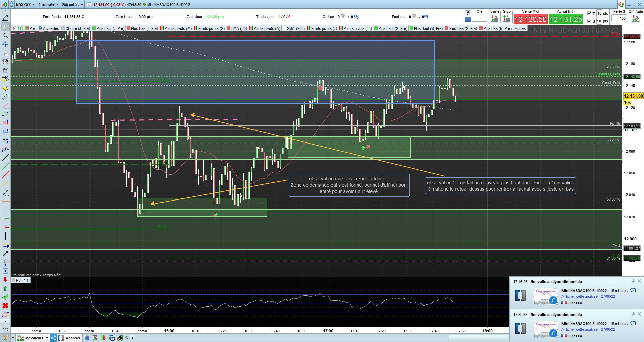Click the chain link group icon
This screenshot has height=342, width=644.
[11, 5]
